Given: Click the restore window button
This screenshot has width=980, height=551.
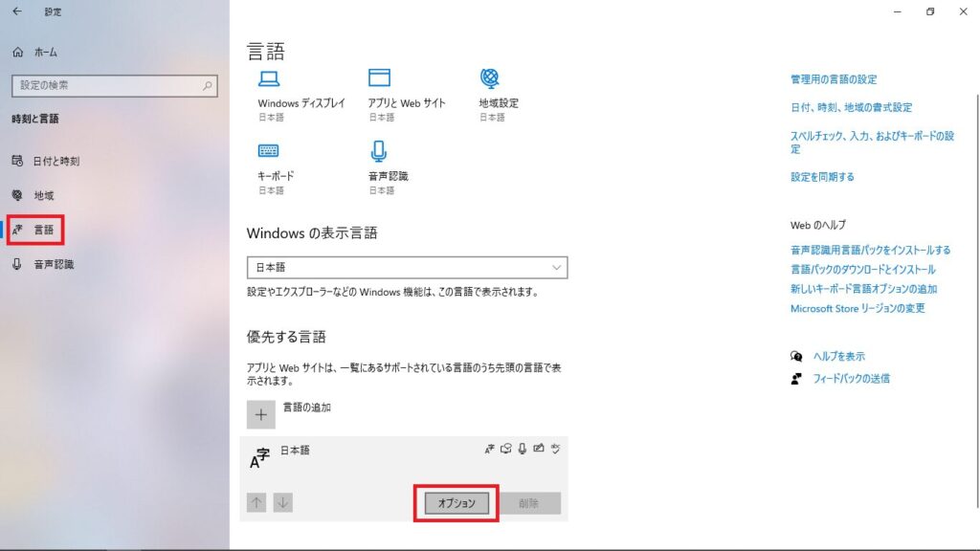Looking at the screenshot, I should pos(930,11).
